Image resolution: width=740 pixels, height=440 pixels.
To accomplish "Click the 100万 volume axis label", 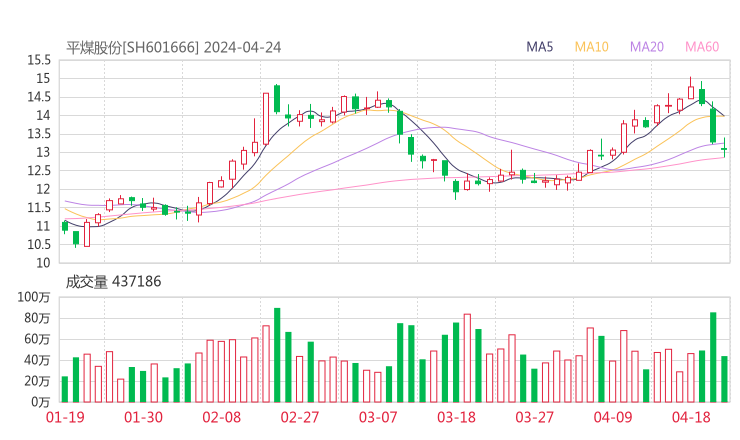I will (x=34, y=297).
